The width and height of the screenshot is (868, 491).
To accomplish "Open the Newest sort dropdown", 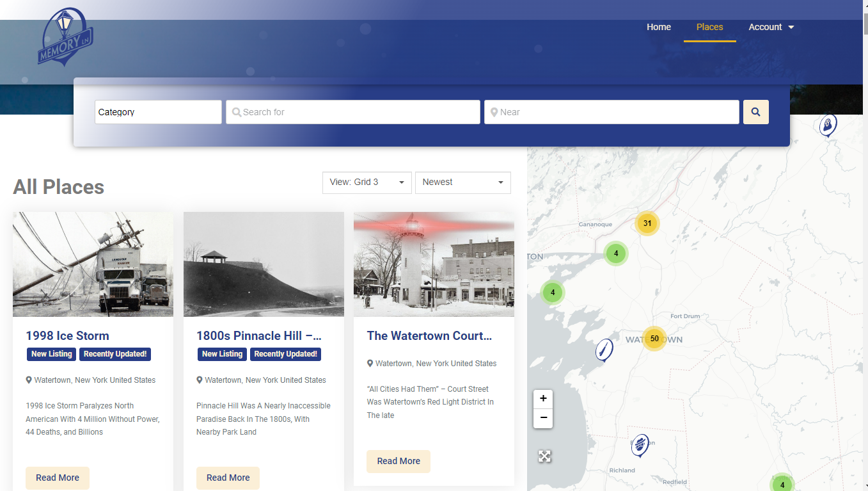I will coord(462,182).
